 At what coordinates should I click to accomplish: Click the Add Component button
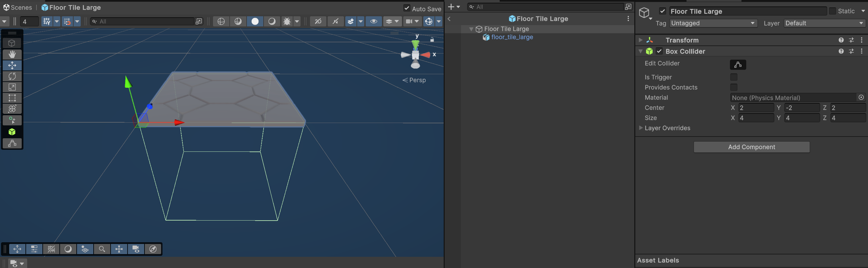point(752,147)
